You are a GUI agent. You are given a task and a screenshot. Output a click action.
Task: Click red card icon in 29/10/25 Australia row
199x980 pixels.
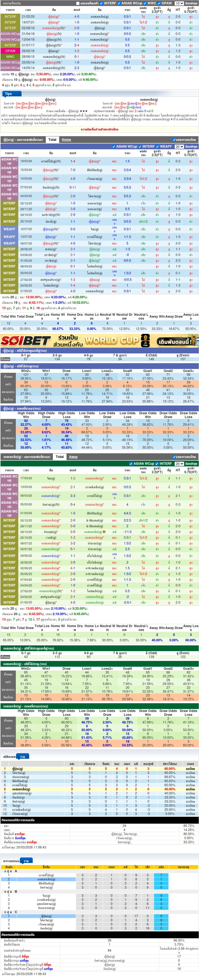[x=104, y=532]
